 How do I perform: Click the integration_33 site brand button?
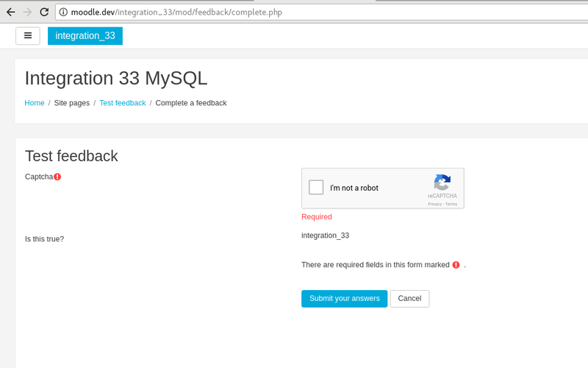pos(85,35)
